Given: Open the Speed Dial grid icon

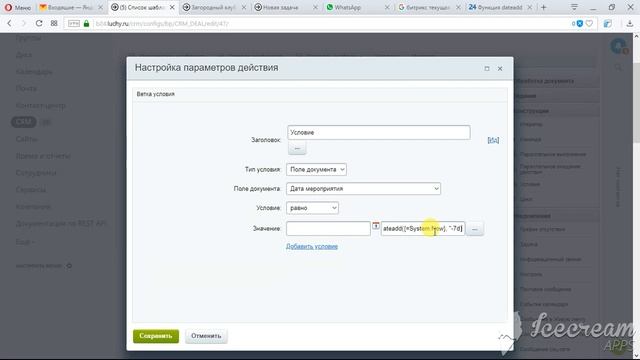Looking at the screenshot, I should [54, 24].
